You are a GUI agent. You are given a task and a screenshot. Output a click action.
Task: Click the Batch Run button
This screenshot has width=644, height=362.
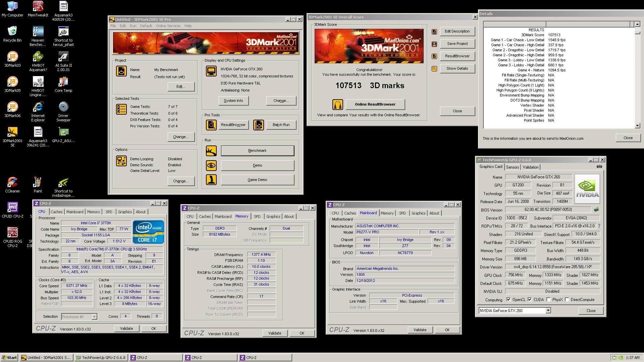[x=281, y=125]
